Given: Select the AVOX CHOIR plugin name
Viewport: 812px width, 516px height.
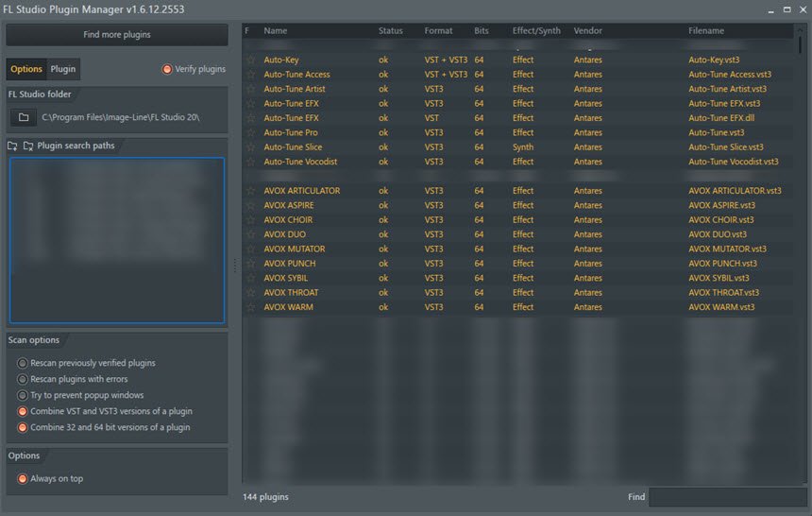Looking at the screenshot, I should (x=288, y=219).
